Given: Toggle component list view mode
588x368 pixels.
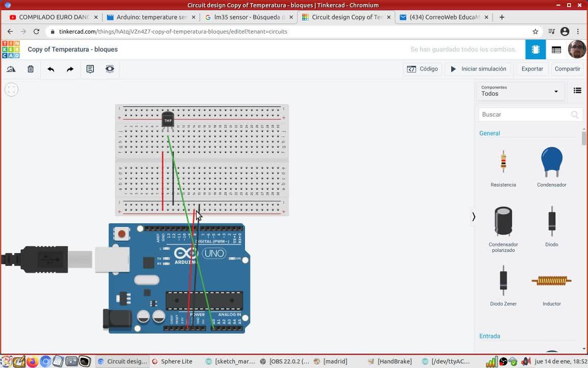Looking at the screenshot, I should [x=577, y=90].
